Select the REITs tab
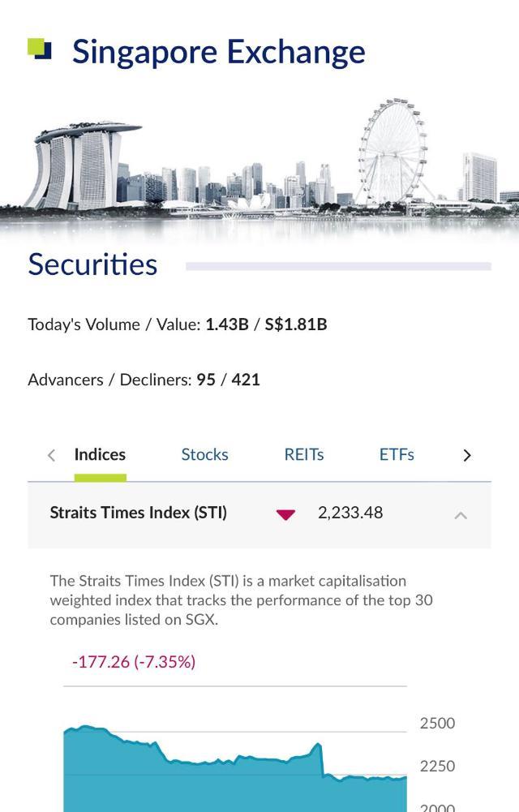Viewport: 519px width, 812px height. [304, 455]
